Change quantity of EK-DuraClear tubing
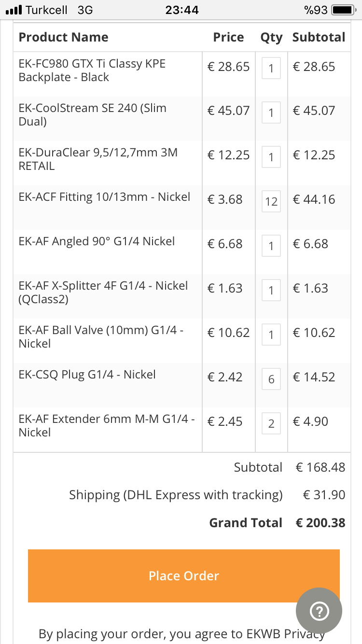 [271, 157]
